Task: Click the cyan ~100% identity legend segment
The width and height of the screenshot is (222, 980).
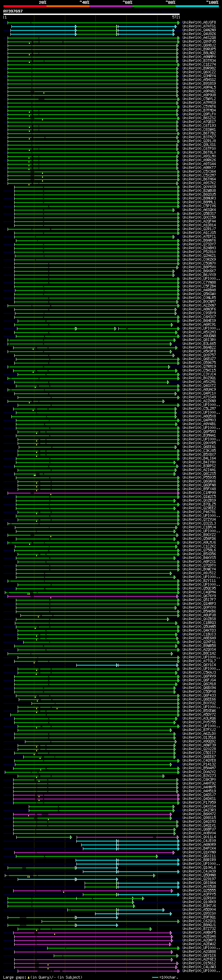Action: pos(197,7)
